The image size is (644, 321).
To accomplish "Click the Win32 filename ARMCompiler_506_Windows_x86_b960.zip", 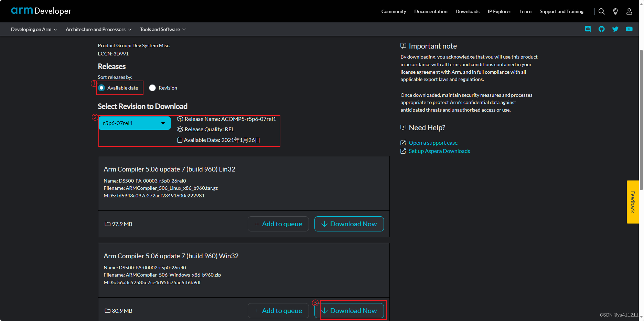I will pyautogui.click(x=162, y=275).
